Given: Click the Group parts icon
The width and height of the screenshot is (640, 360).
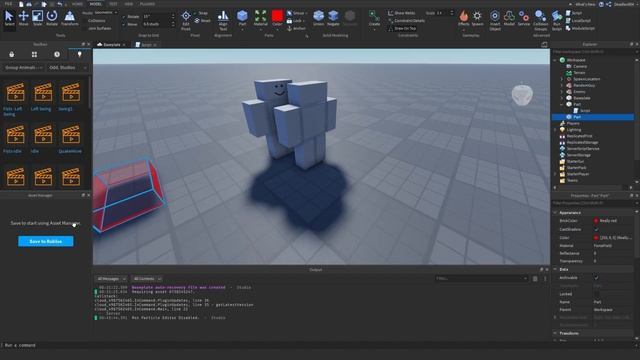Looking at the screenshot, I should pos(289,13).
